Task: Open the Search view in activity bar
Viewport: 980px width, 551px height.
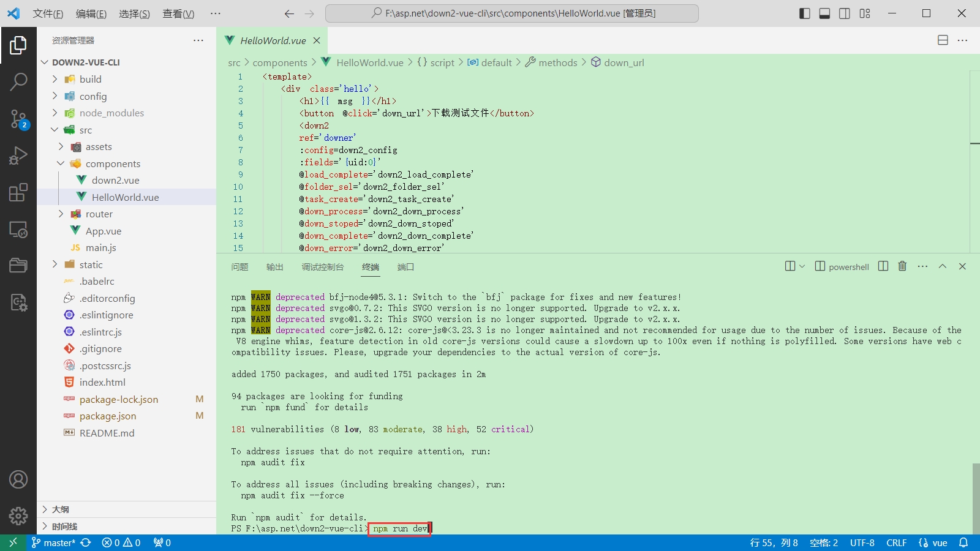Action: point(18,81)
